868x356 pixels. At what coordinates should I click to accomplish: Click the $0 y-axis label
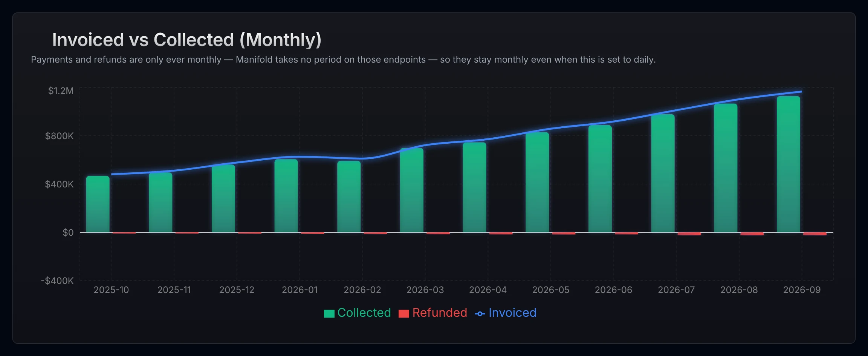click(x=68, y=233)
